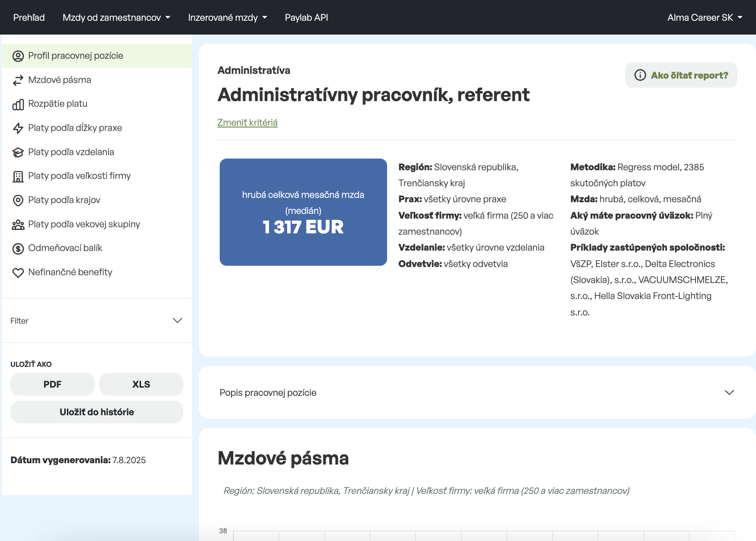Click the Vzdelanie: všetky úrovne vzdelania text

(471, 248)
